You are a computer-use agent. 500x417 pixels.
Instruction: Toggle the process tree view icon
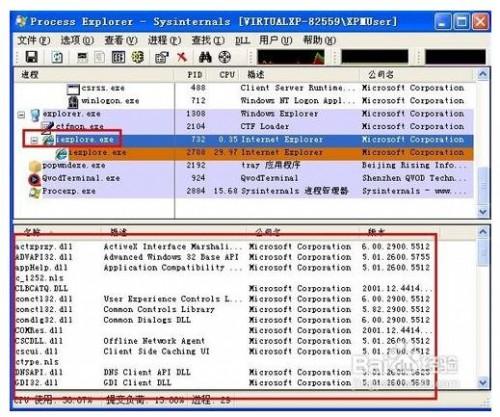click(99, 57)
